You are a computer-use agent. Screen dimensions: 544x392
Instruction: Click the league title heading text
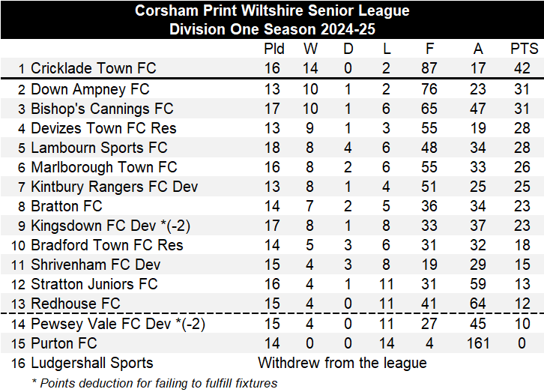coord(272,10)
